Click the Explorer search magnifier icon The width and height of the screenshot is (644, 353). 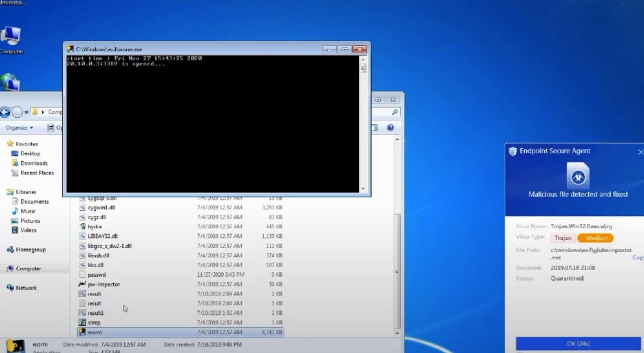tap(395, 112)
